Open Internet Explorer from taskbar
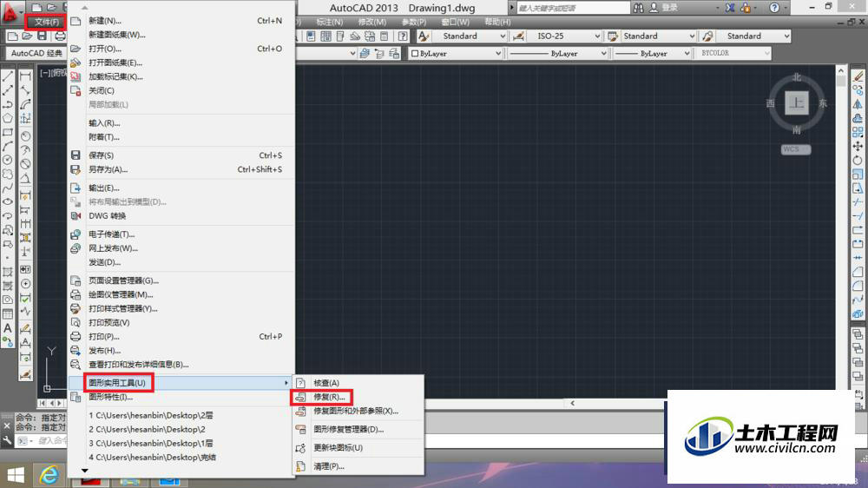 pos(49,475)
